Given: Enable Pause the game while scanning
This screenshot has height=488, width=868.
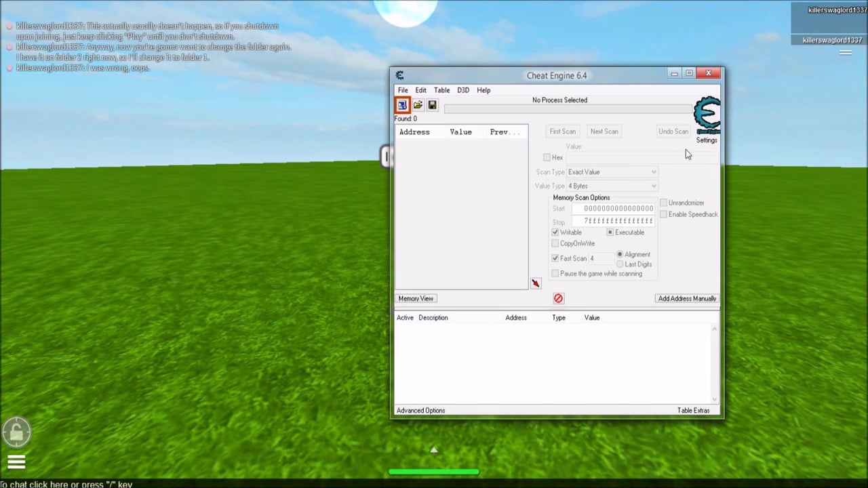Looking at the screenshot, I should pyautogui.click(x=555, y=274).
